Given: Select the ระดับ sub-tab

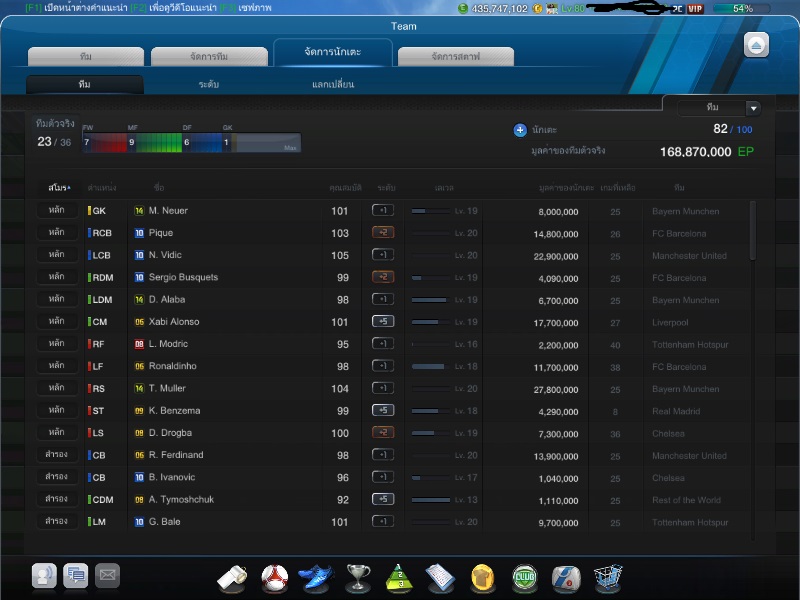Looking at the screenshot, I should click(x=209, y=84).
